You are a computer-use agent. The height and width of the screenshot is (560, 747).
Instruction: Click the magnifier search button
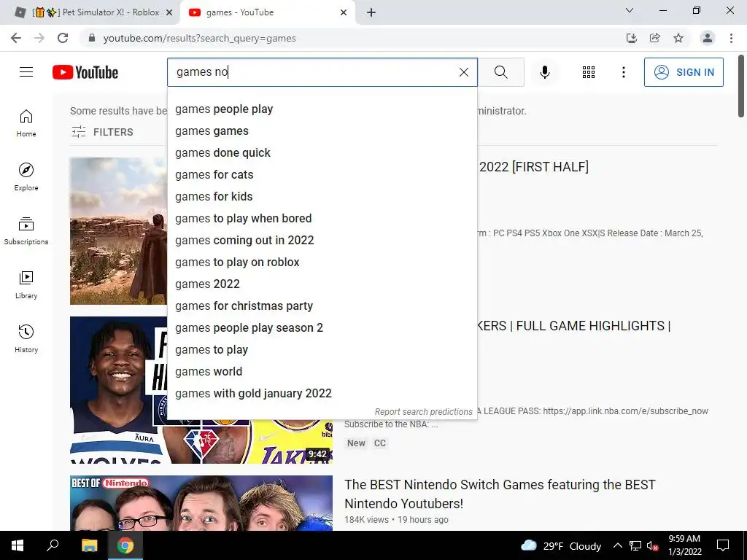tap(500, 72)
